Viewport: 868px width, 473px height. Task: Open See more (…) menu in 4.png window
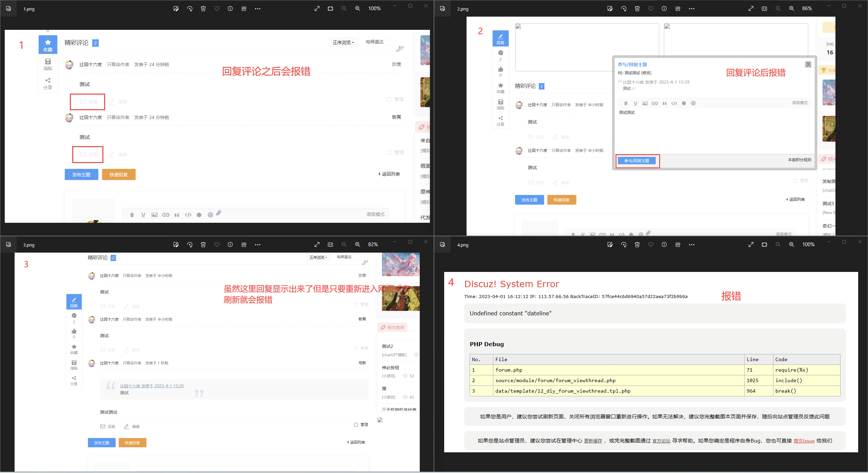pyautogui.click(x=691, y=245)
